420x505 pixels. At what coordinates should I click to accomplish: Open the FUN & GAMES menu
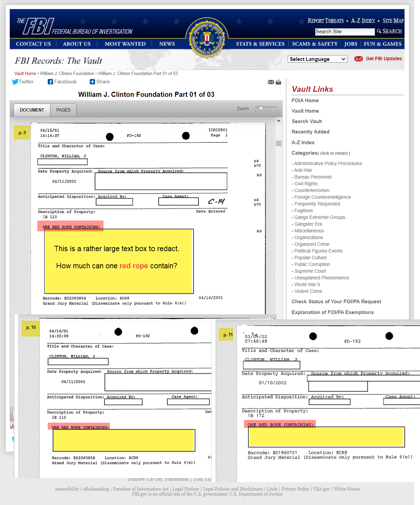pos(382,44)
